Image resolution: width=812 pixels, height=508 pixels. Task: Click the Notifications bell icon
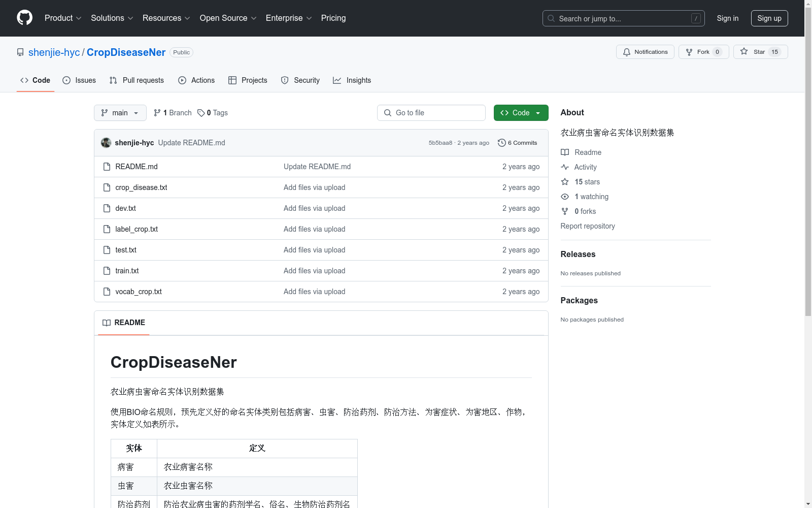point(627,52)
